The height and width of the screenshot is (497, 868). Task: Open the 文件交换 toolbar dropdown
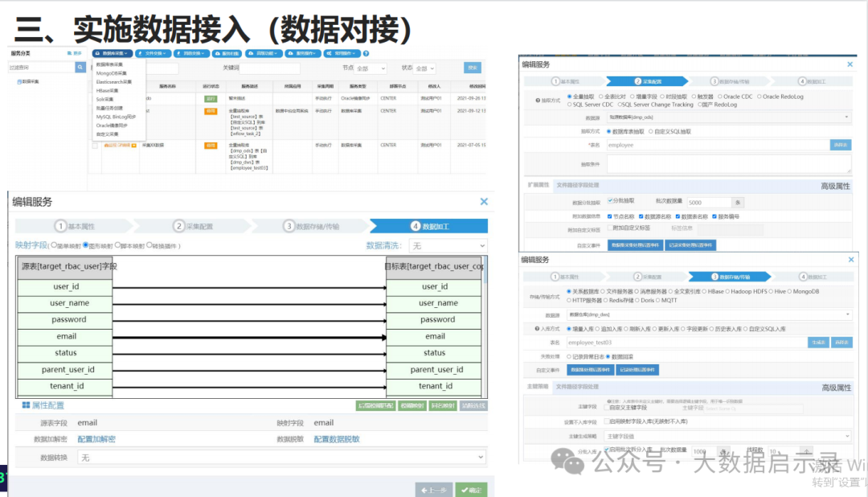click(154, 54)
